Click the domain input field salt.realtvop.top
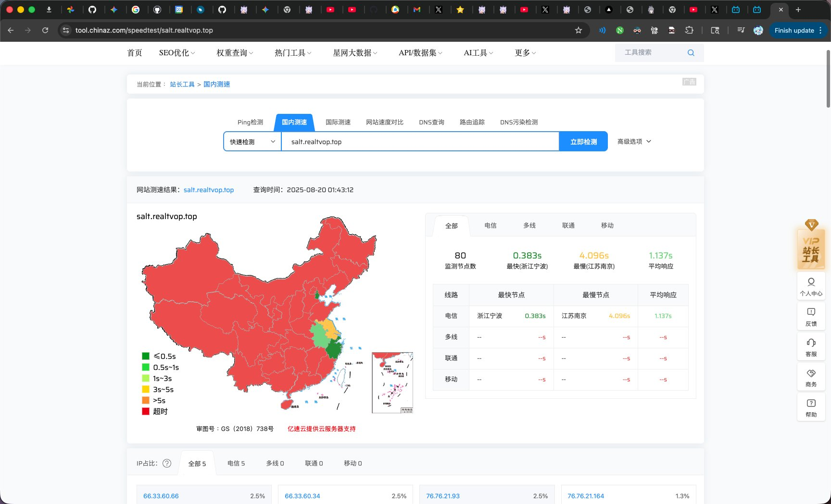Image resolution: width=831 pixels, height=504 pixels. click(419, 142)
